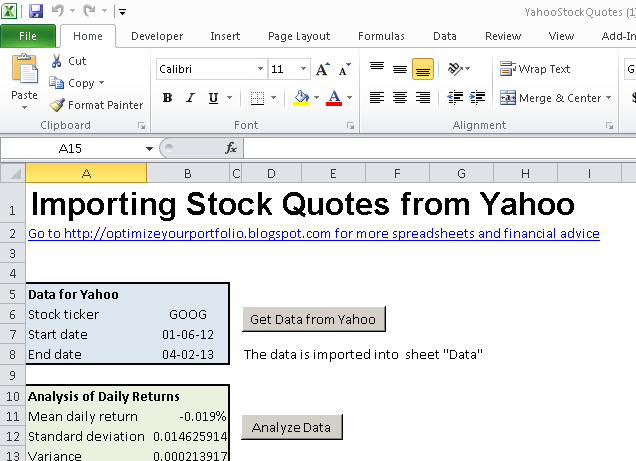
Task: Click the Insert Function fx icon
Action: 231,148
